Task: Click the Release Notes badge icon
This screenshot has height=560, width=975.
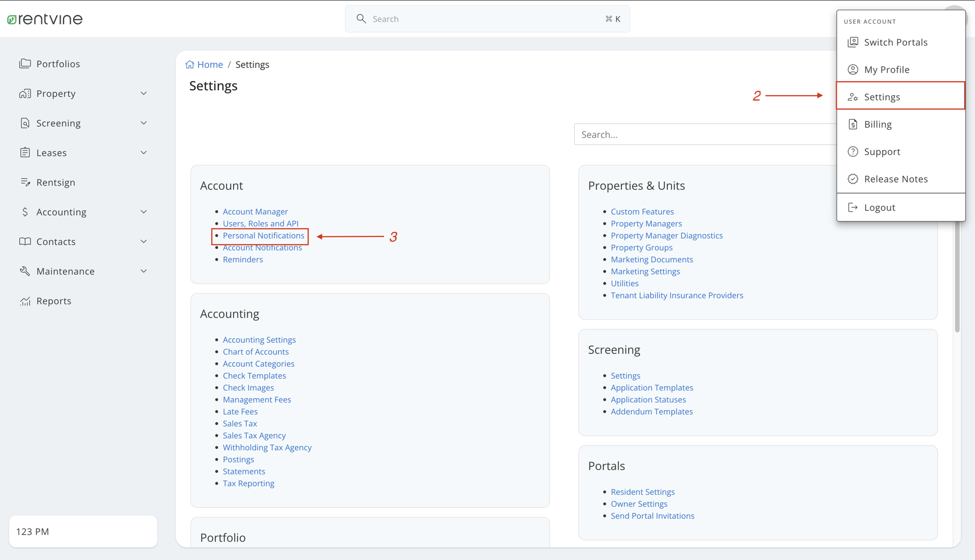Action: (x=853, y=179)
